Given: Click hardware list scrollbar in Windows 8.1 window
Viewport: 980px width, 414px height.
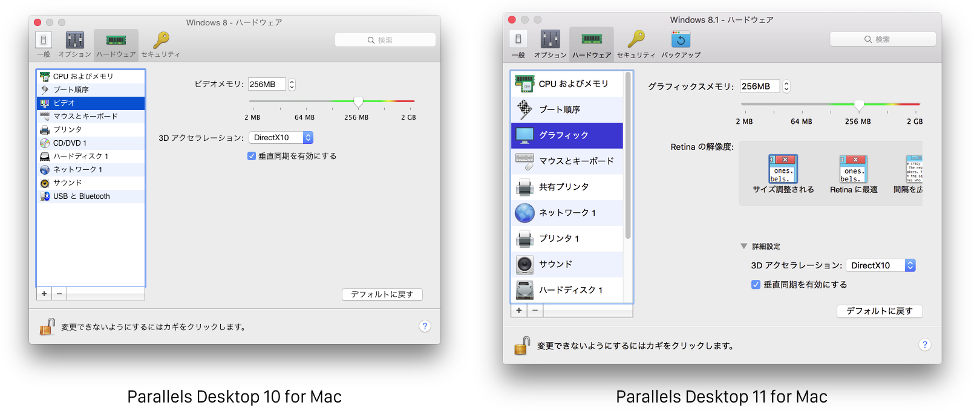Looking at the screenshot, I should click(x=628, y=155).
